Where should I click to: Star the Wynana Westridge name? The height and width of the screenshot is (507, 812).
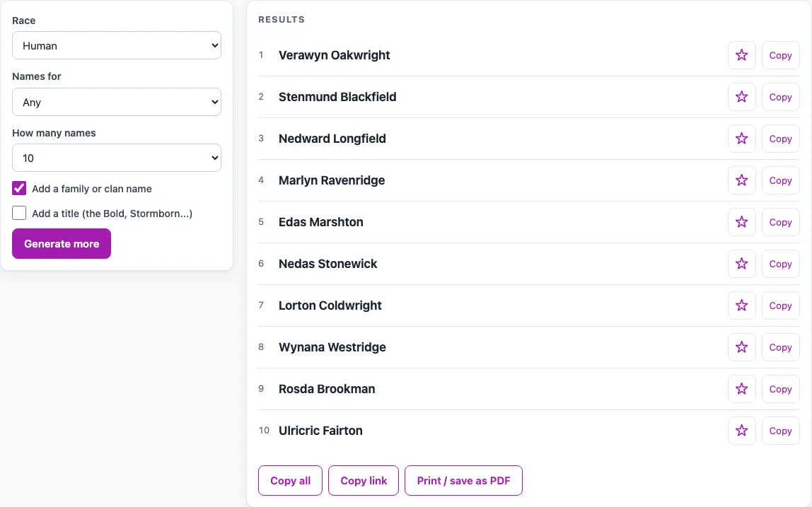741,347
